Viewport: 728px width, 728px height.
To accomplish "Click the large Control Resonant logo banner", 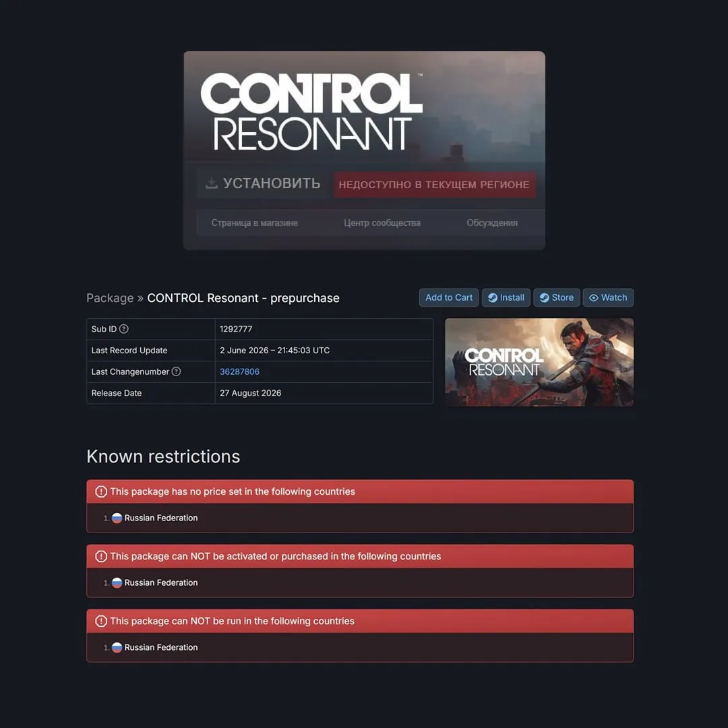I will click(311, 111).
